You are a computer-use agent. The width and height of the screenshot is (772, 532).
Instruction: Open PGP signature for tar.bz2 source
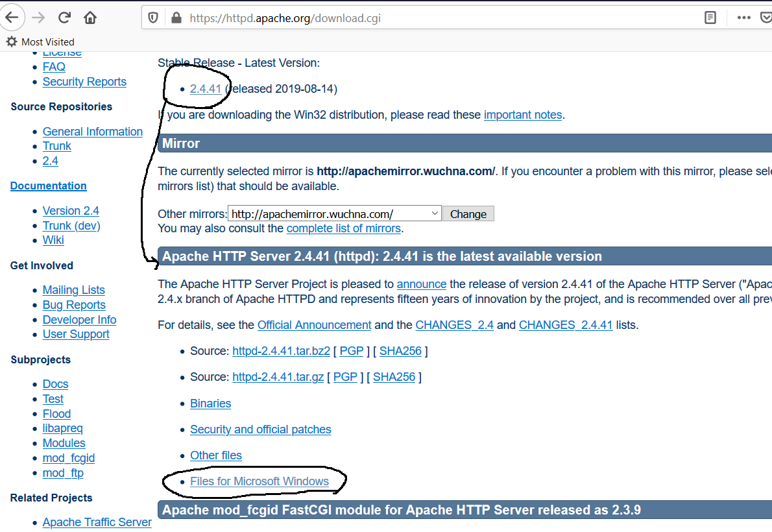[x=352, y=351]
